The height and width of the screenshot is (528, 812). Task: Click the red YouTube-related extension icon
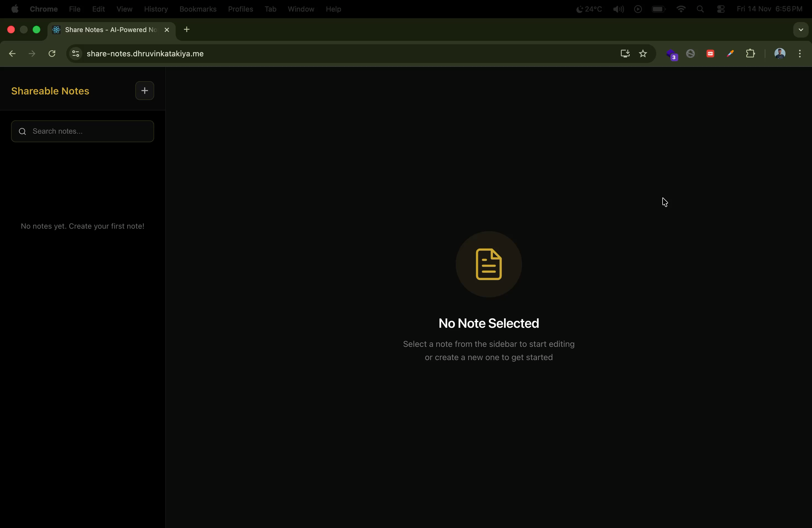[710, 54]
